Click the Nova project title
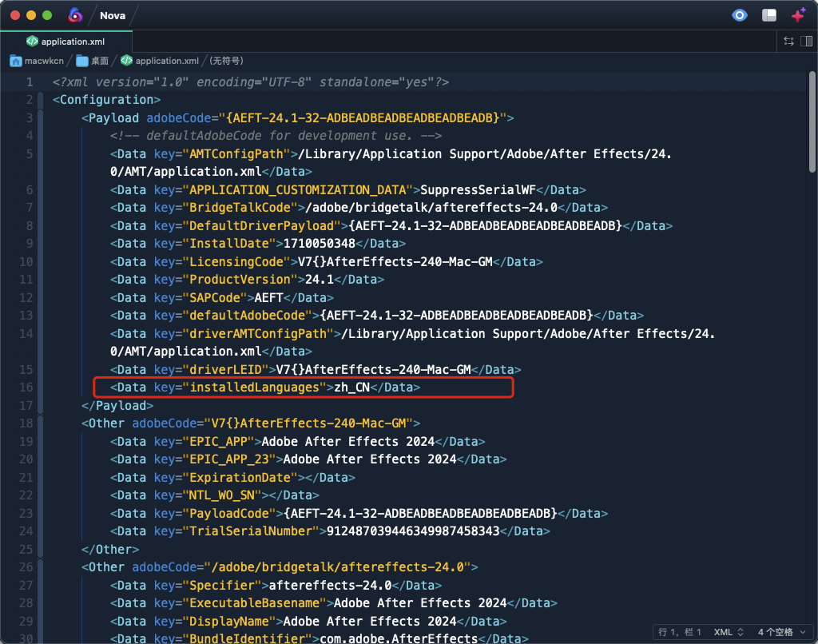Image resolution: width=818 pixels, height=644 pixels. coord(113,15)
